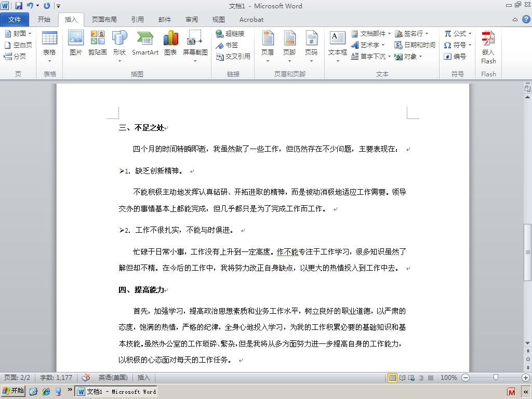Insert a SmartArt graphic
The image size is (532, 399).
tap(145, 43)
